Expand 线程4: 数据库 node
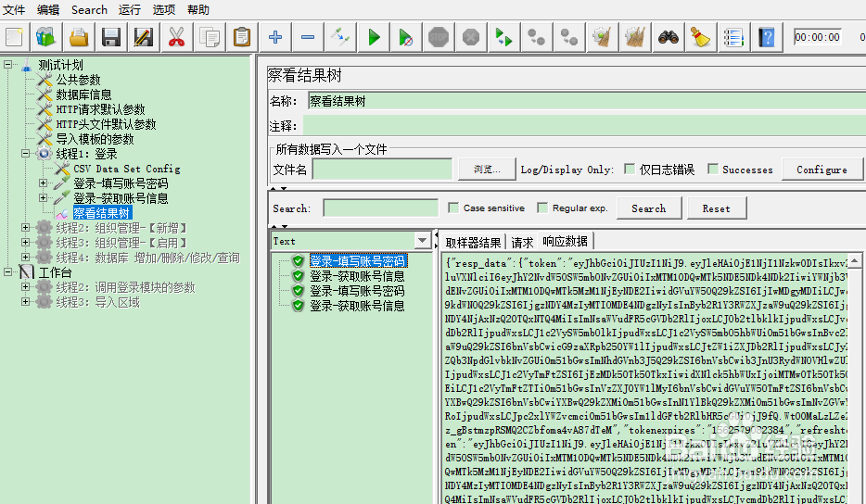 coord(25,258)
